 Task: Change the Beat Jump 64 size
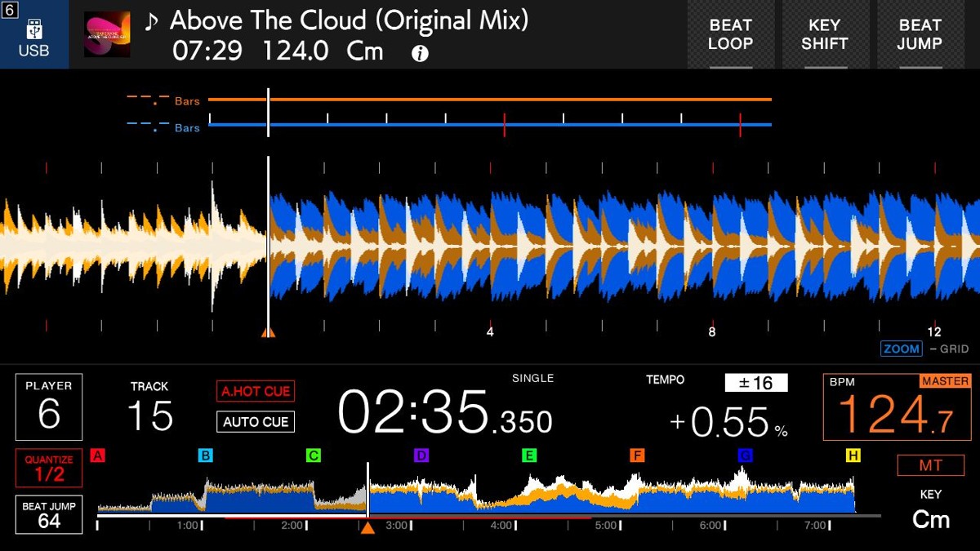pos(49,515)
